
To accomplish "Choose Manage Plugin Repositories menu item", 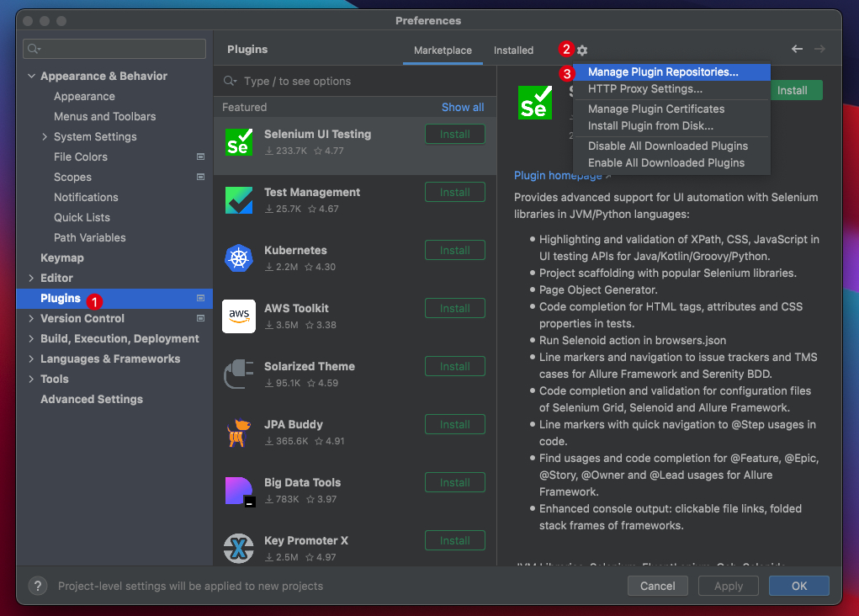I will [x=663, y=72].
